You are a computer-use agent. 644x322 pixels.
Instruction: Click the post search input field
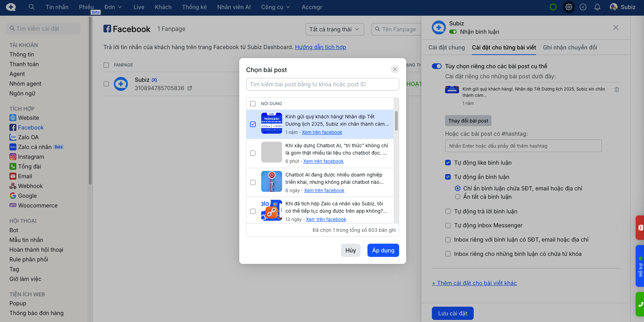[x=322, y=84]
